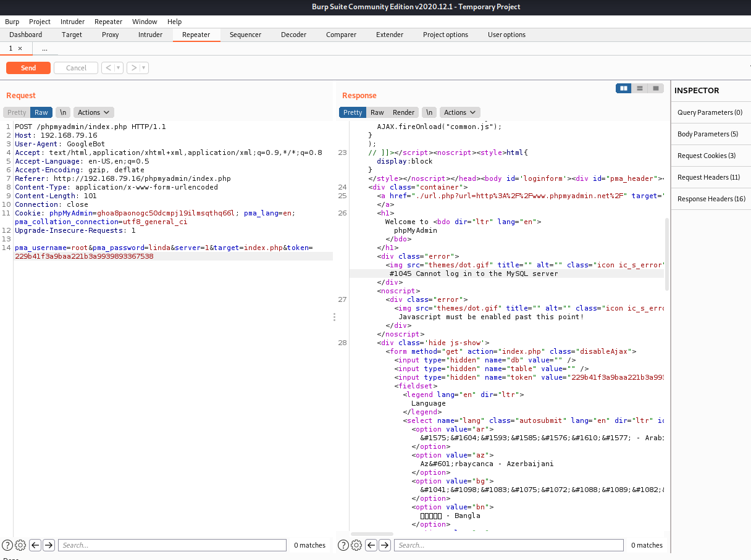Select side-by-side split layout icon

click(x=624, y=88)
